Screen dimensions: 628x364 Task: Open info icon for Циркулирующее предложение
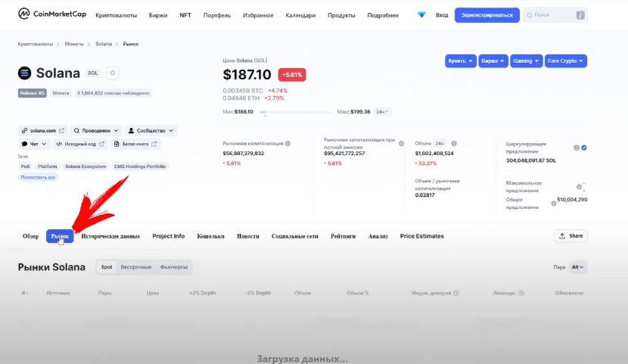coord(577,148)
